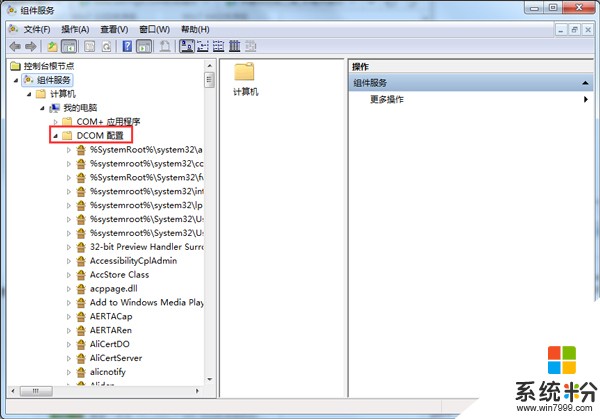This screenshot has height=419, width=600.
Task: Minimize the inner MMC child window
Action: 561,30
